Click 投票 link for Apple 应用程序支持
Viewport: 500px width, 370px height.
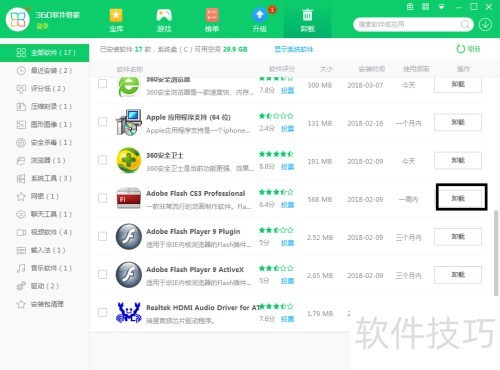287,129
